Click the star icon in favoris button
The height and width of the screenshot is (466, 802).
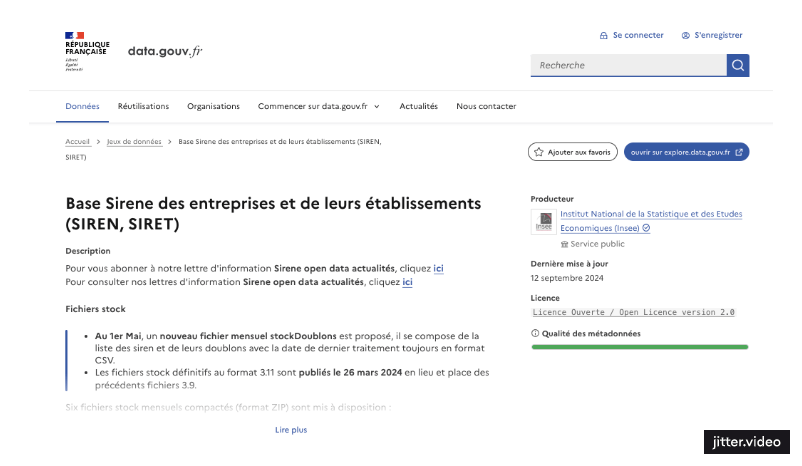pos(539,152)
